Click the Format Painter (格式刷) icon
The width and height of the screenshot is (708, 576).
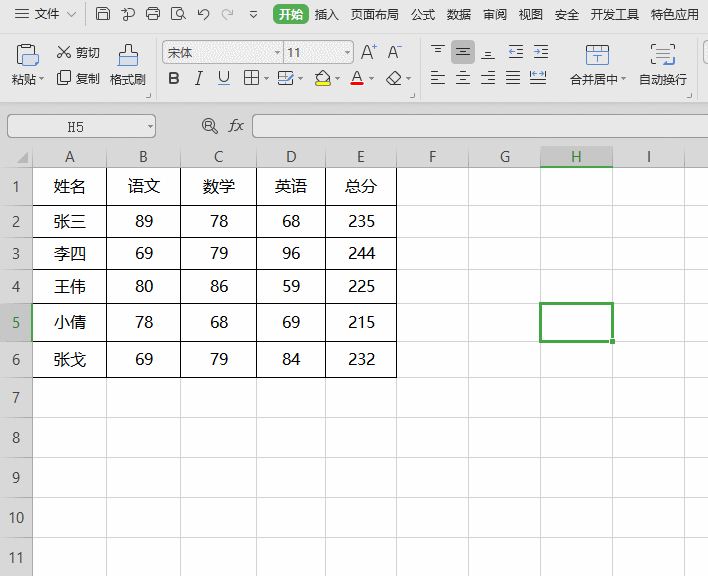click(128, 54)
